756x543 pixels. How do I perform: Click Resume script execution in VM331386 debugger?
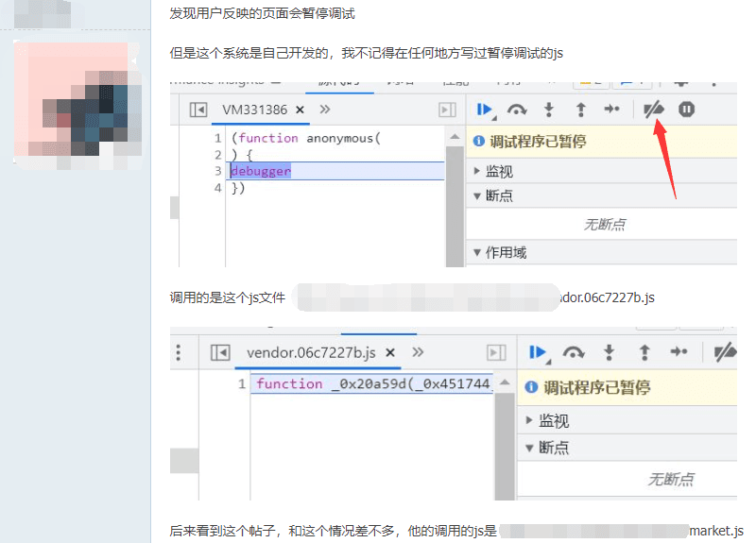coord(485,110)
